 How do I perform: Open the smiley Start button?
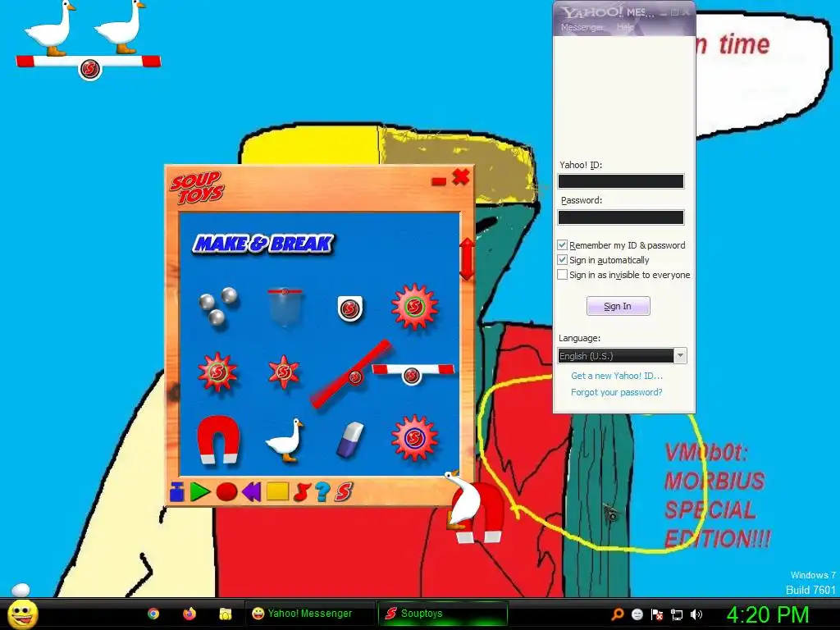[x=23, y=614]
